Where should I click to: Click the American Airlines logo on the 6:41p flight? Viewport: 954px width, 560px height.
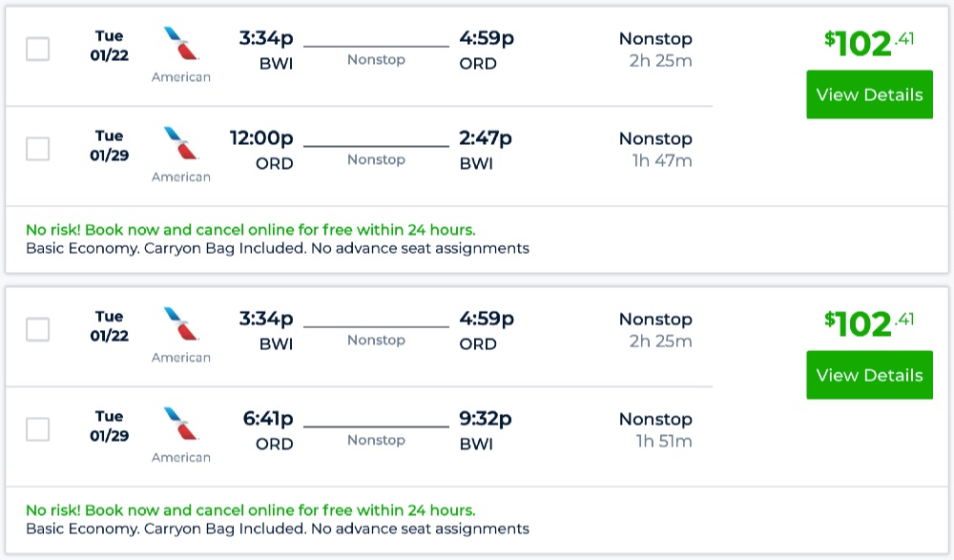pyautogui.click(x=181, y=424)
